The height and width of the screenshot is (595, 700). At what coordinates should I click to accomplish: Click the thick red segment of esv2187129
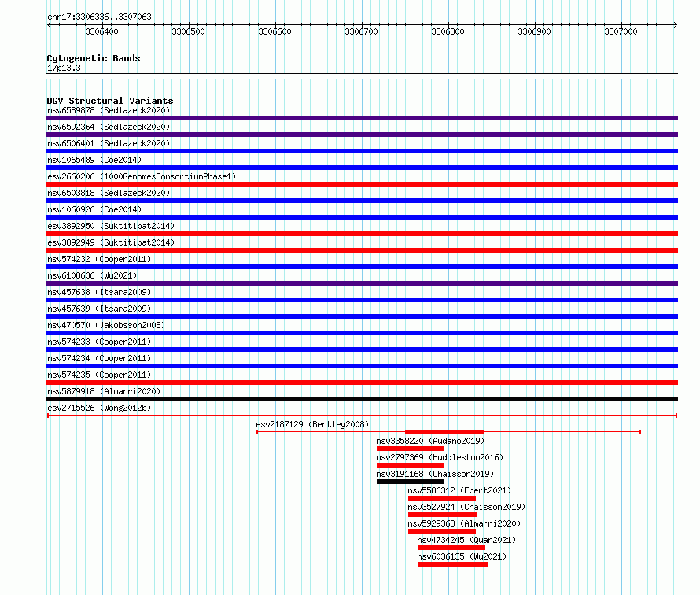[444, 432]
